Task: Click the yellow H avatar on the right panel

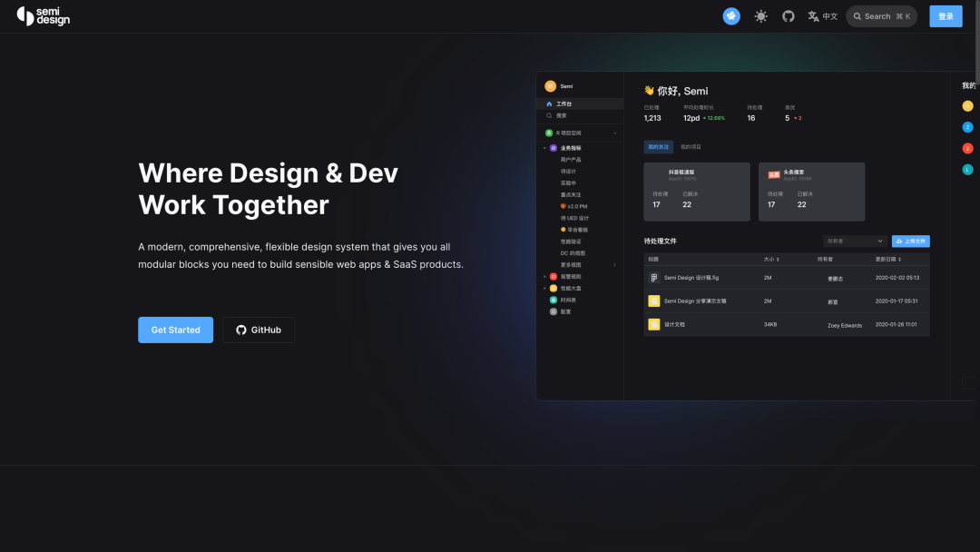Action: coord(967,106)
